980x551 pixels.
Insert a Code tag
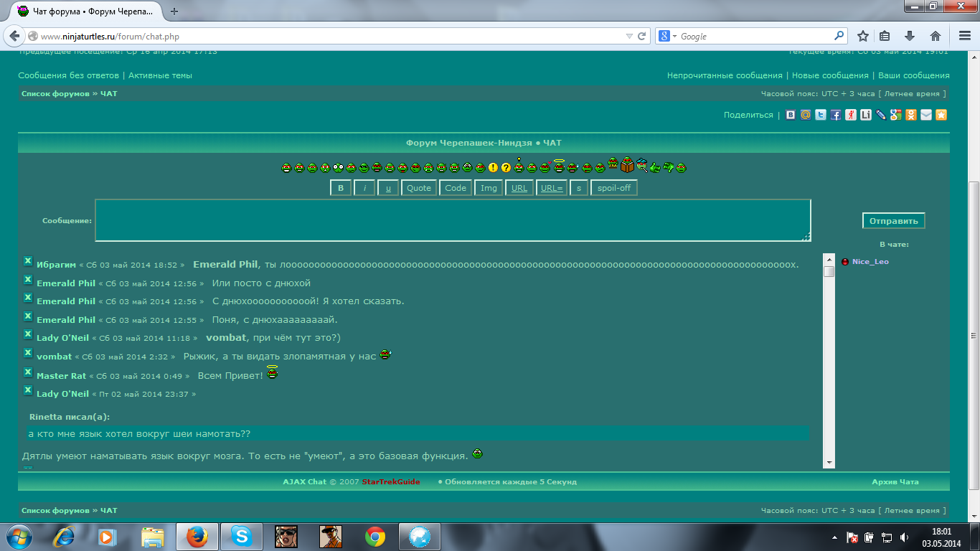[x=456, y=188]
